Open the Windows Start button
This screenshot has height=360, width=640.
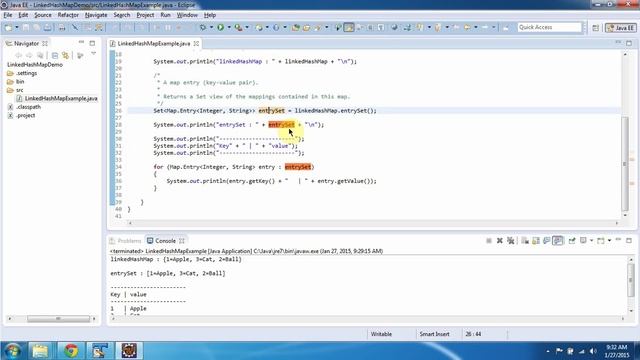click(x=12, y=351)
